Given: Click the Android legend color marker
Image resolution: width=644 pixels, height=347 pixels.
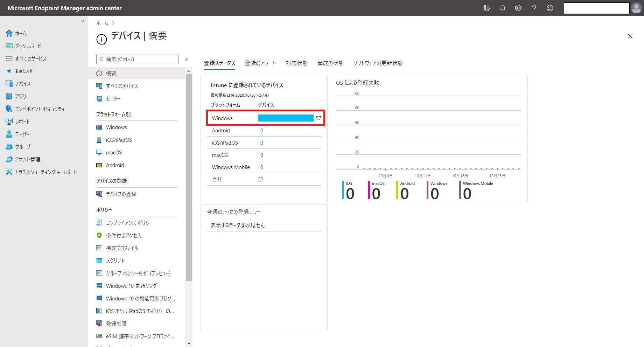Looking at the screenshot, I should click(x=397, y=190).
